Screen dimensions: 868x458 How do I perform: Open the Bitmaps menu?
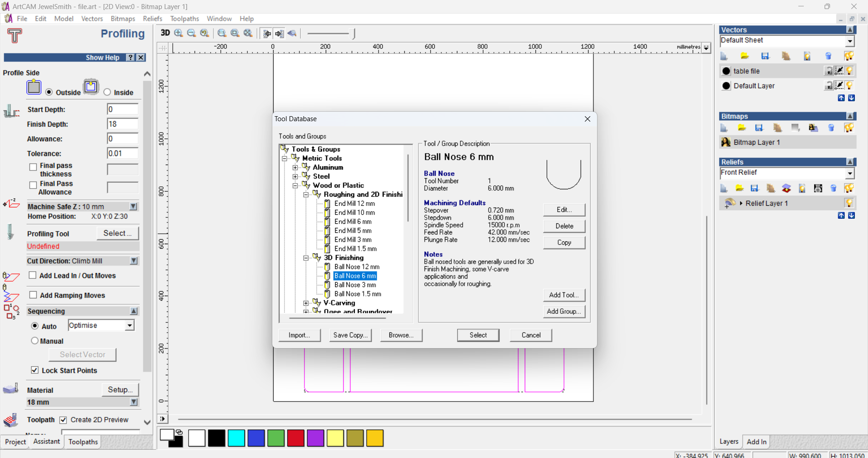pyautogui.click(x=123, y=19)
